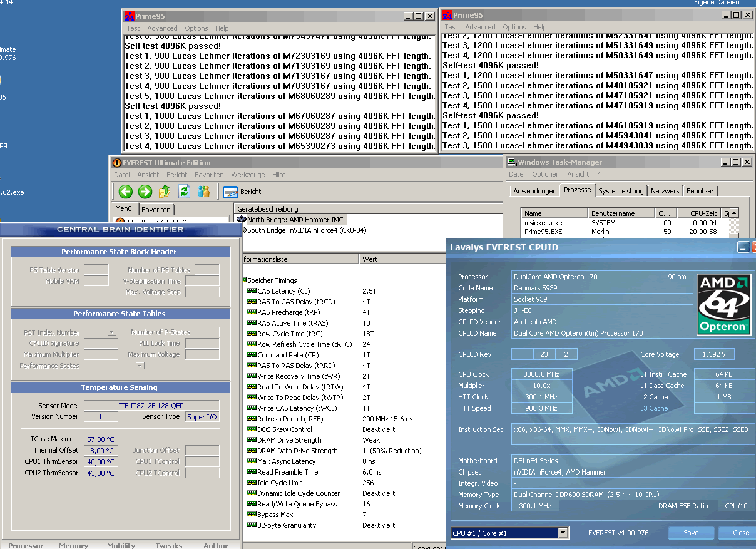The height and width of the screenshot is (549, 756).
Task: Click the Speicher Timings group icon
Action: [x=244, y=280]
